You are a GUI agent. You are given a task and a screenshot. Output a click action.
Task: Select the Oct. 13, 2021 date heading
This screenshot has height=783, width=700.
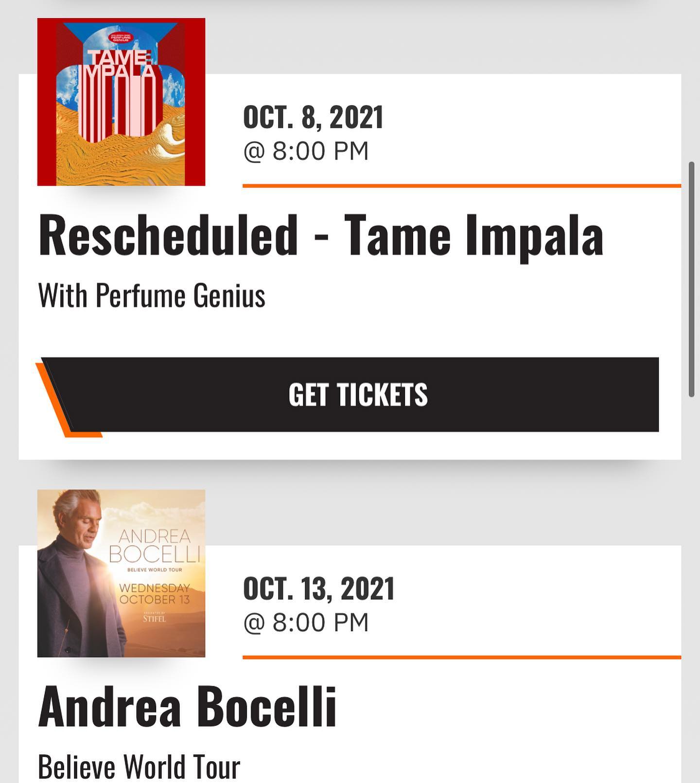pos(318,588)
